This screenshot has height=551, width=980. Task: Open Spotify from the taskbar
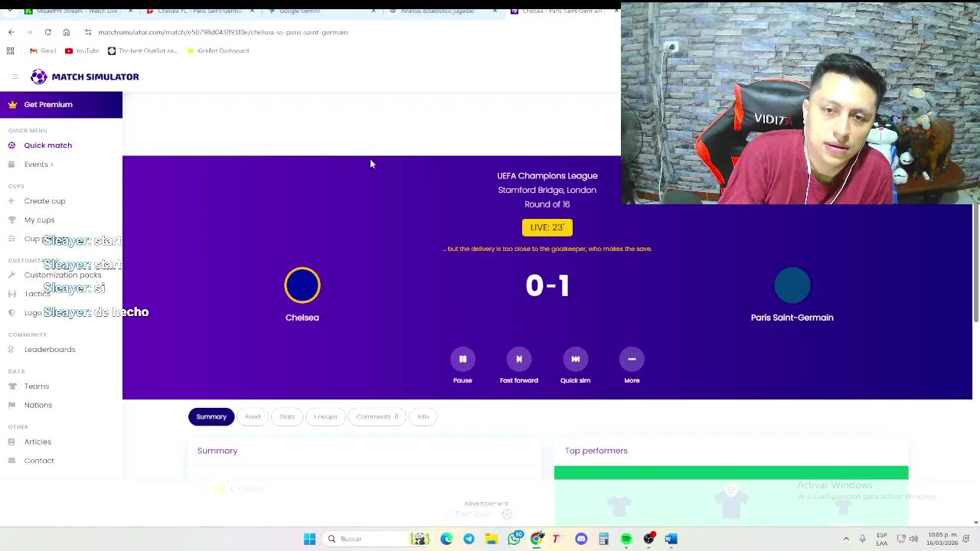tap(626, 539)
